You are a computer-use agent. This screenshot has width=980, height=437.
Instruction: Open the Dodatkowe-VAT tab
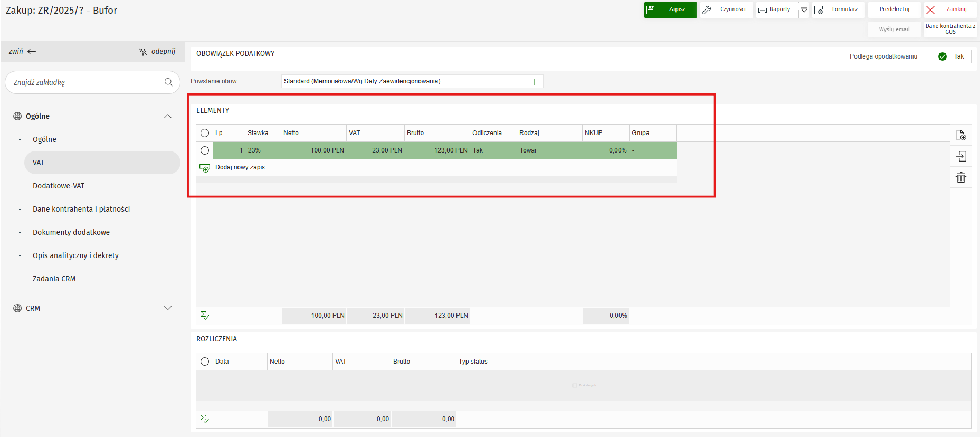click(x=59, y=186)
